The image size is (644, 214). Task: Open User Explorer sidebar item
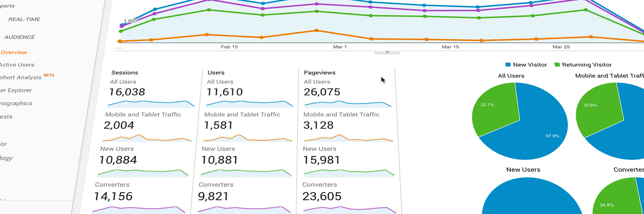pyautogui.click(x=16, y=90)
